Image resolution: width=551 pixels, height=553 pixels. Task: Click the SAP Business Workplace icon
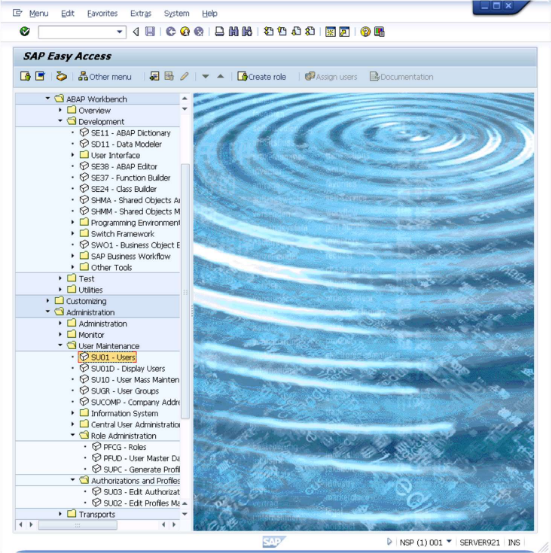click(61, 76)
